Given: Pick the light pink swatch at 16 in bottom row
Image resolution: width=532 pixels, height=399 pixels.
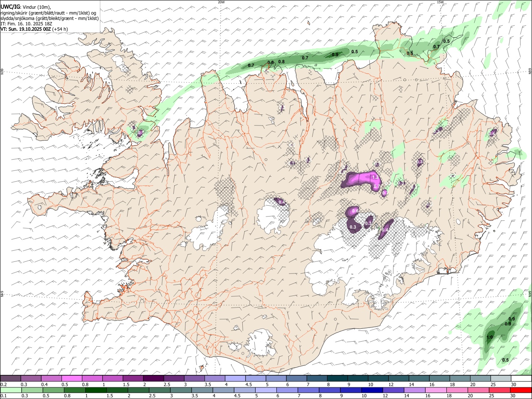Looking at the screenshot, I should [x=436, y=390].
